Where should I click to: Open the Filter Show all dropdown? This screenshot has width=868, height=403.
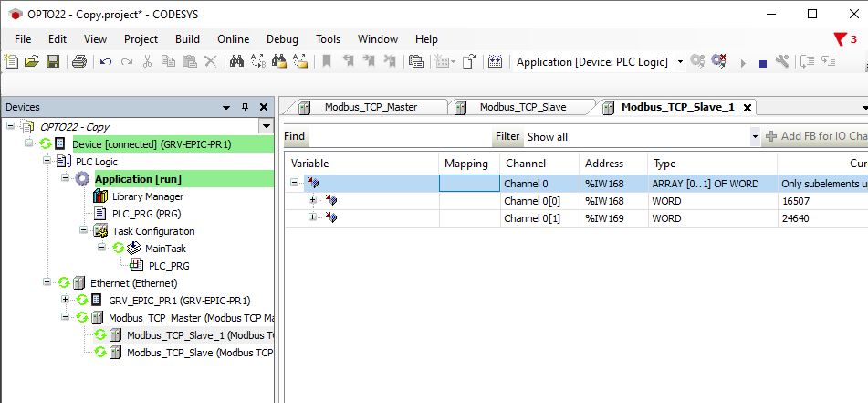click(x=755, y=136)
